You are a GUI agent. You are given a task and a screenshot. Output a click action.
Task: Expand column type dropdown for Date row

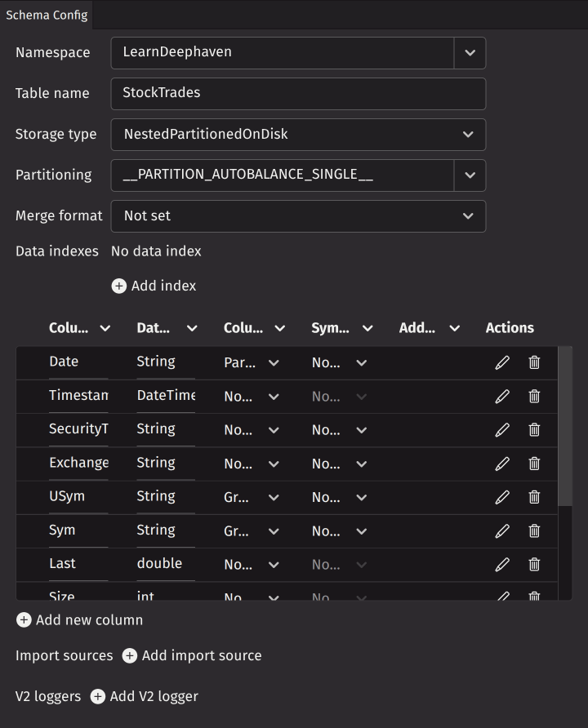tap(274, 363)
